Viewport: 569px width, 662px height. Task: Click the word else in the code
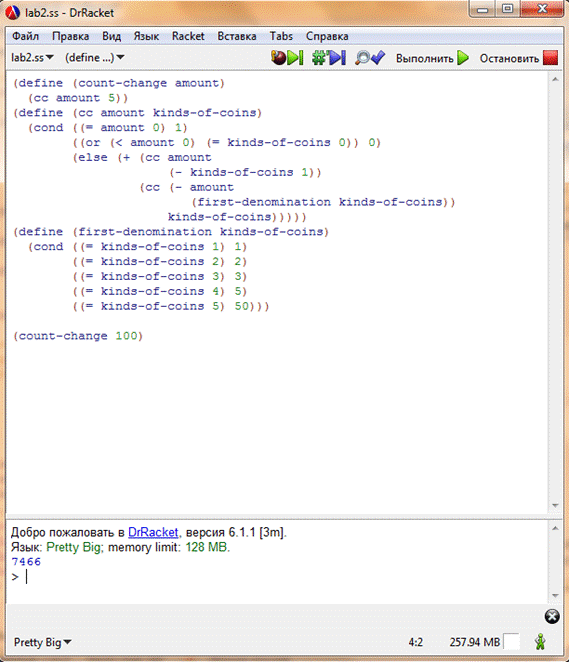(93, 157)
